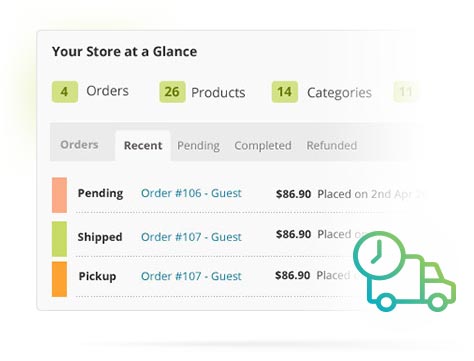The height and width of the screenshot is (361, 474).
Task: Open Order #106 - Guest link
Action: click(x=191, y=193)
